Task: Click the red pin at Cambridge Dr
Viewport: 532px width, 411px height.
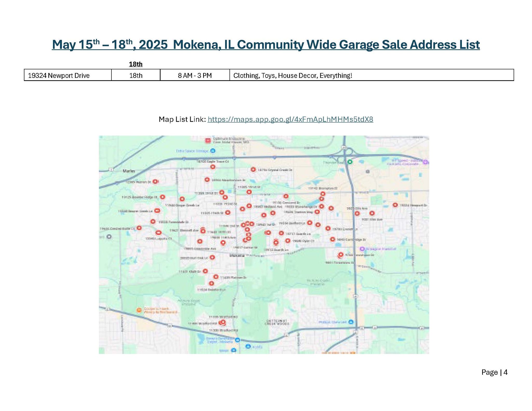Action: [332, 239]
